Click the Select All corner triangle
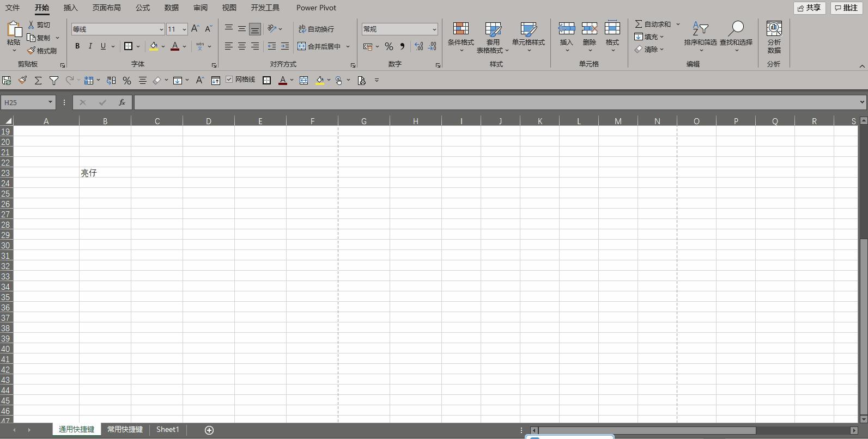Image resolution: width=868 pixels, height=439 pixels. [8, 121]
